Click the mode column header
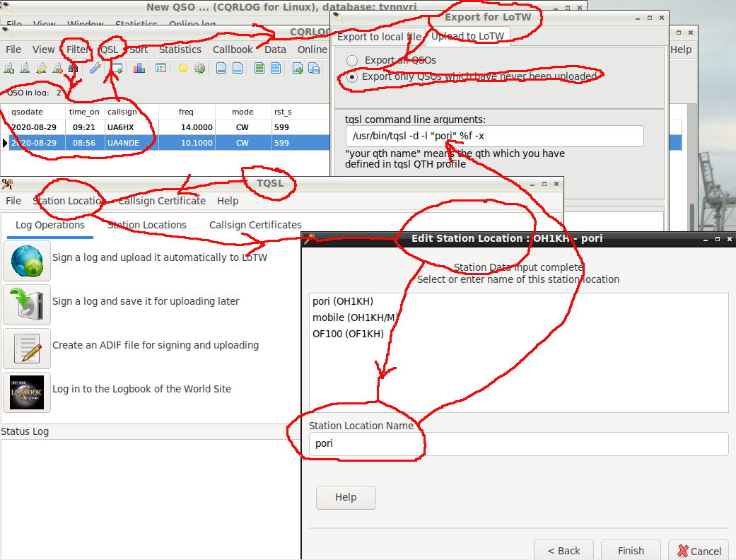This screenshot has height=560, width=736. point(243,112)
